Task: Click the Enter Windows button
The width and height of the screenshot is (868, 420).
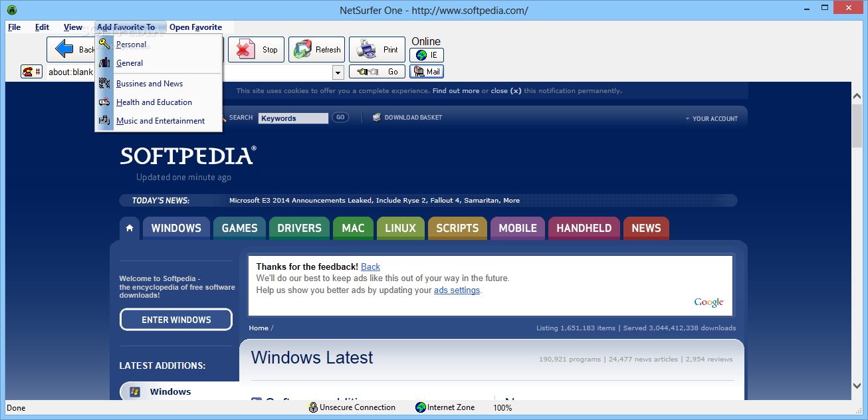Action: (x=176, y=320)
